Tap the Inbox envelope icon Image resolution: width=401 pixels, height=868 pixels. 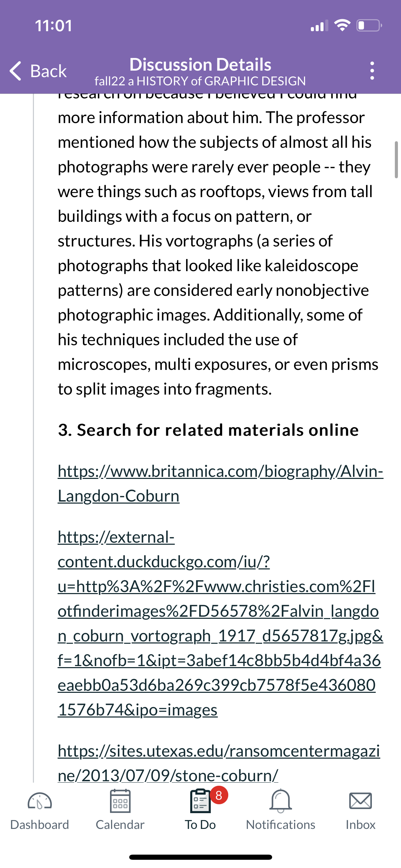click(x=361, y=801)
